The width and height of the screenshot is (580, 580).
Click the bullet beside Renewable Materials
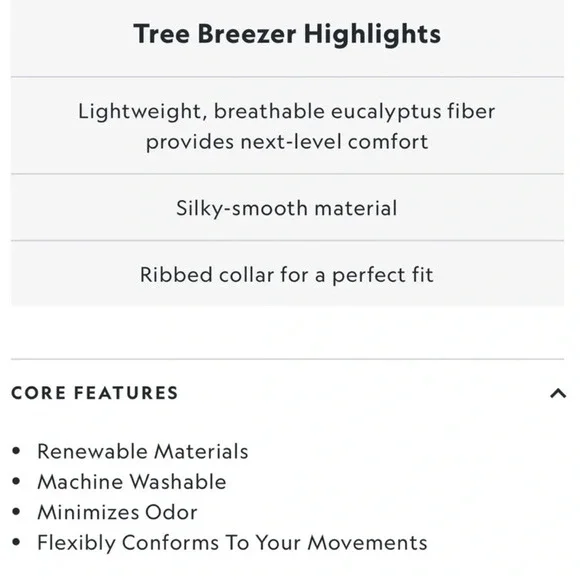click(x=16, y=451)
